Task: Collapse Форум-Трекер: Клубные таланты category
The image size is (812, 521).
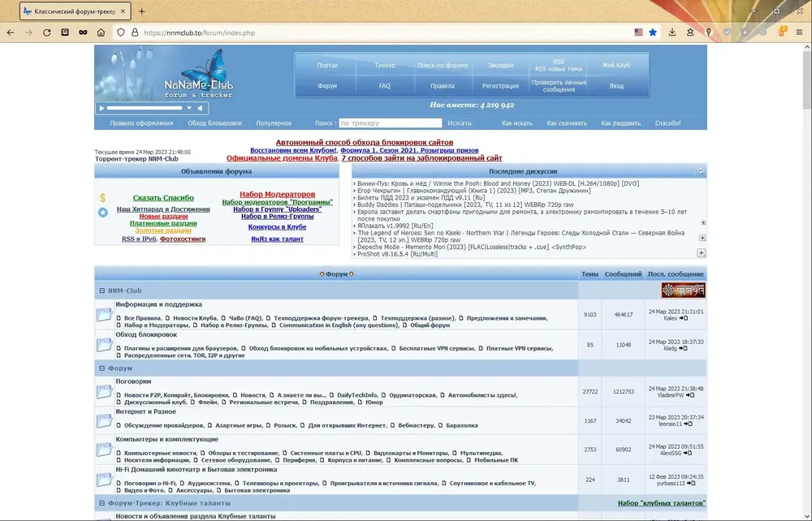Action: pyautogui.click(x=102, y=503)
